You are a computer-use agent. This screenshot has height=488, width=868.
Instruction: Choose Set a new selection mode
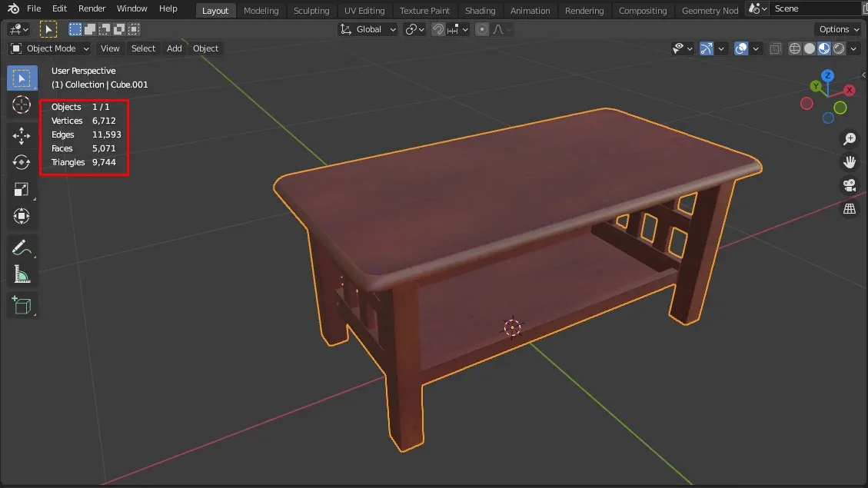[x=75, y=29]
